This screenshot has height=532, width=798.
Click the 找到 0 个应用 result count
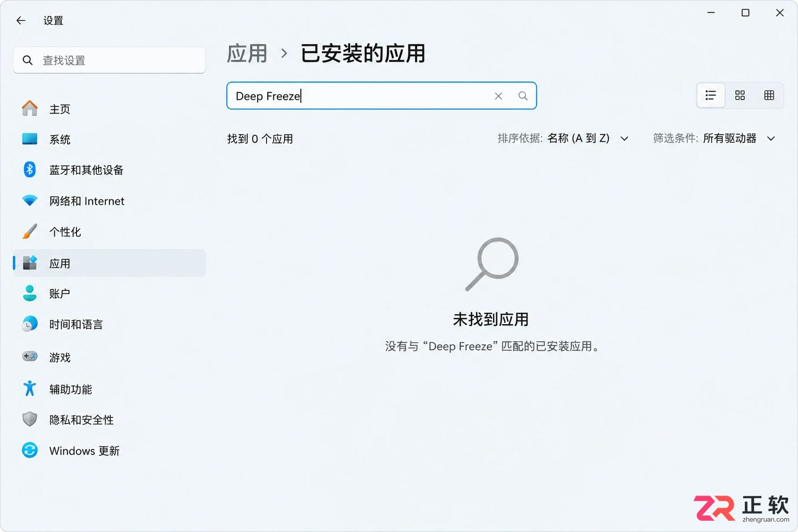(260, 139)
